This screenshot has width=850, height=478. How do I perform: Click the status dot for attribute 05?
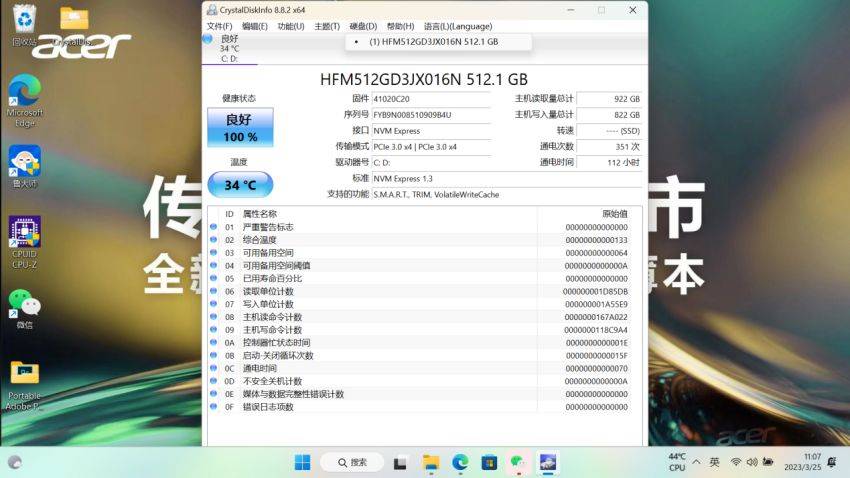[x=214, y=278]
